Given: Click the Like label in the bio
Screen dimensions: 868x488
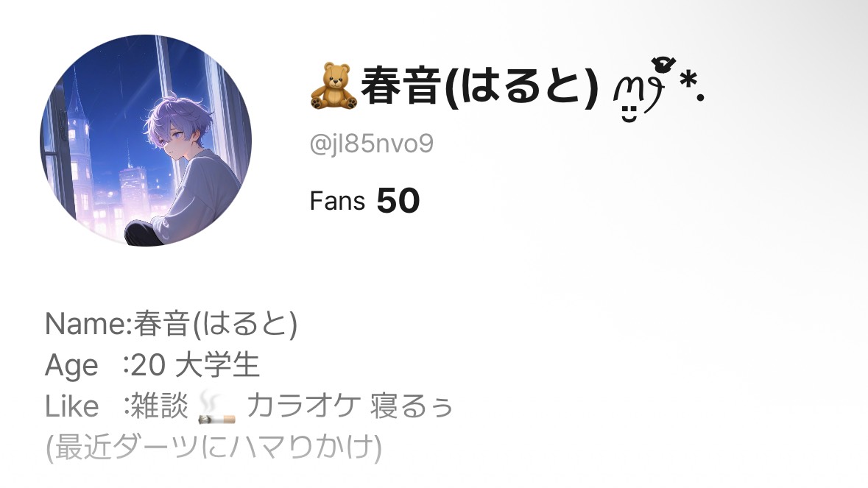Looking at the screenshot, I should [x=72, y=406].
